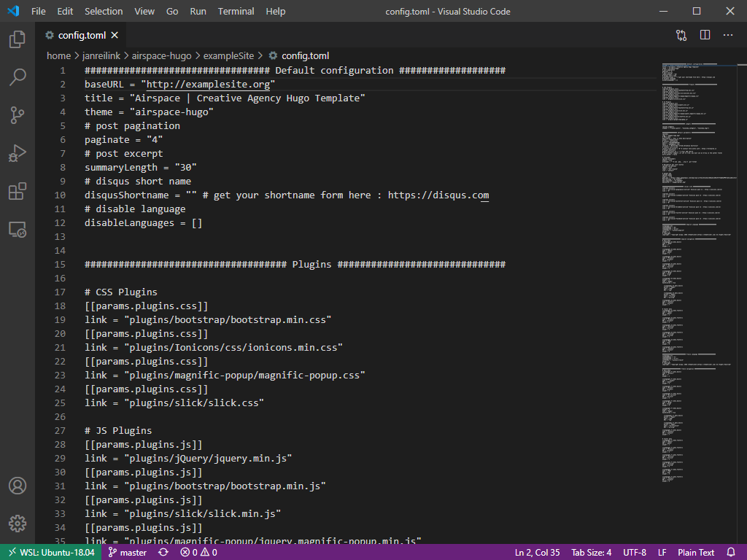Change language mode from Plain Text

click(696, 553)
